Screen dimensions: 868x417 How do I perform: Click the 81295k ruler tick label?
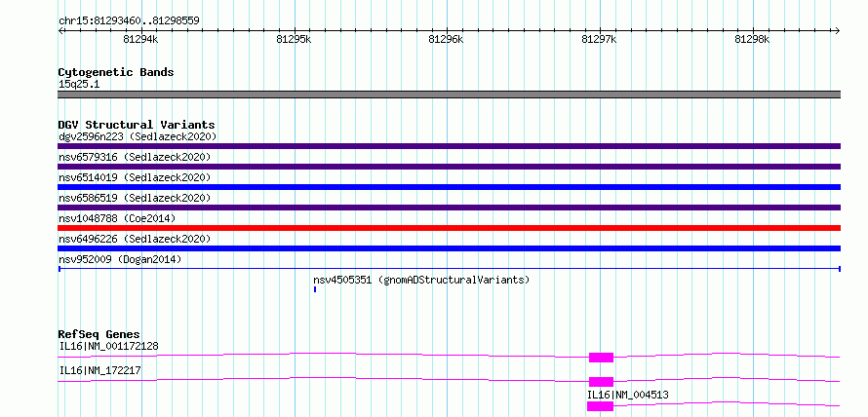(x=296, y=39)
